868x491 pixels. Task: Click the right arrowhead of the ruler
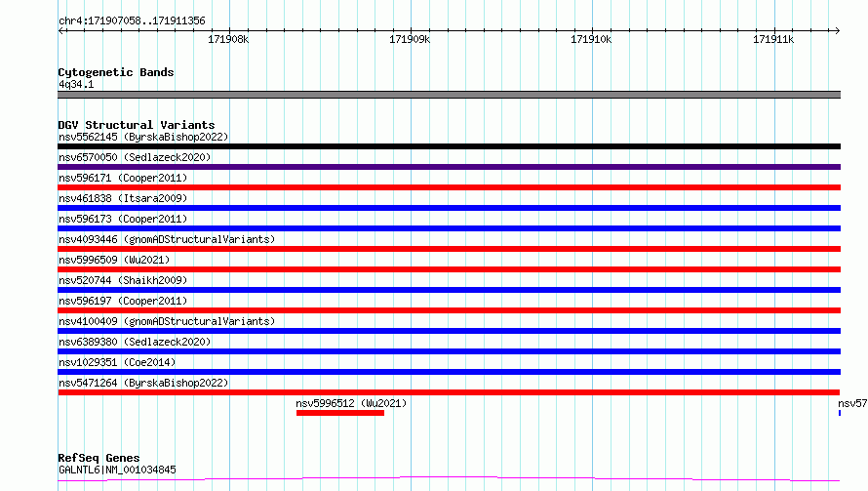837,30
